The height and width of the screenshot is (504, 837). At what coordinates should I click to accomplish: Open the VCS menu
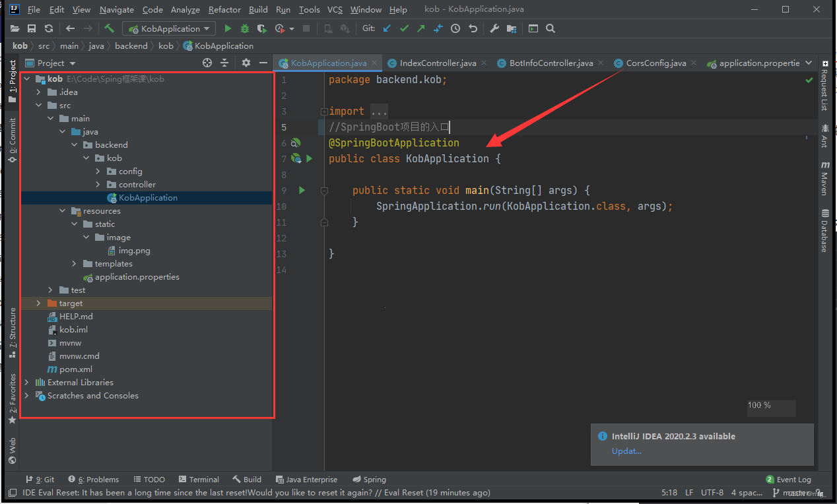click(x=335, y=9)
